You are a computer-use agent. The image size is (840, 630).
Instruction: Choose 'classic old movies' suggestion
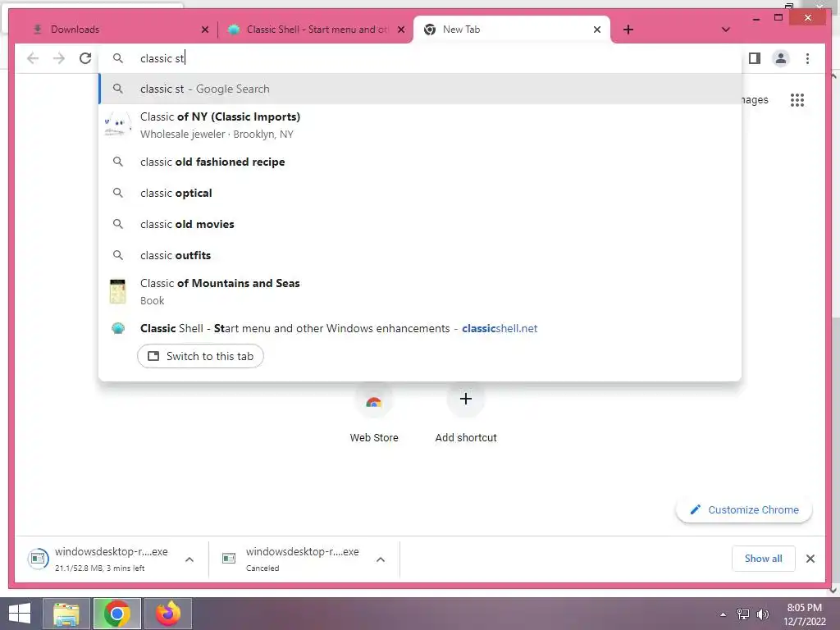(x=420, y=224)
